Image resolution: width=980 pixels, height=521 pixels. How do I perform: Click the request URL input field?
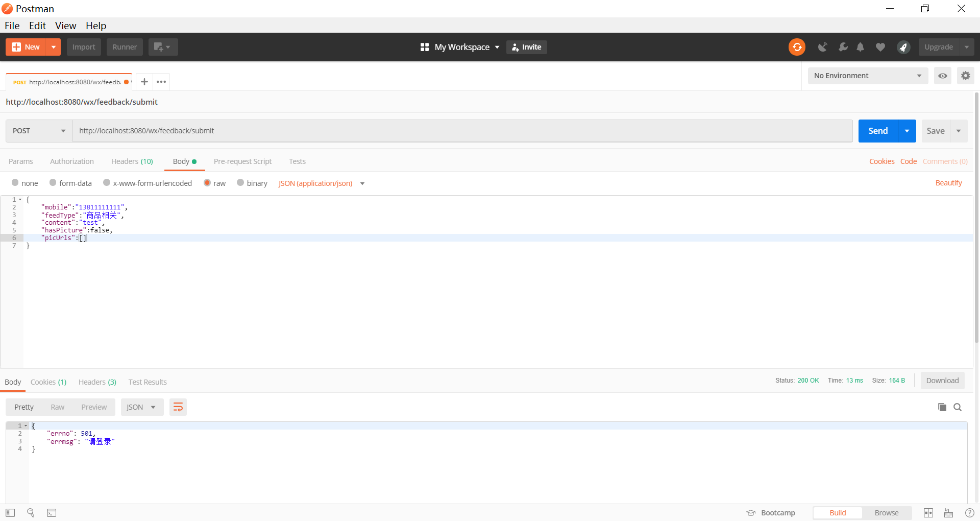(x=462, y=131)
